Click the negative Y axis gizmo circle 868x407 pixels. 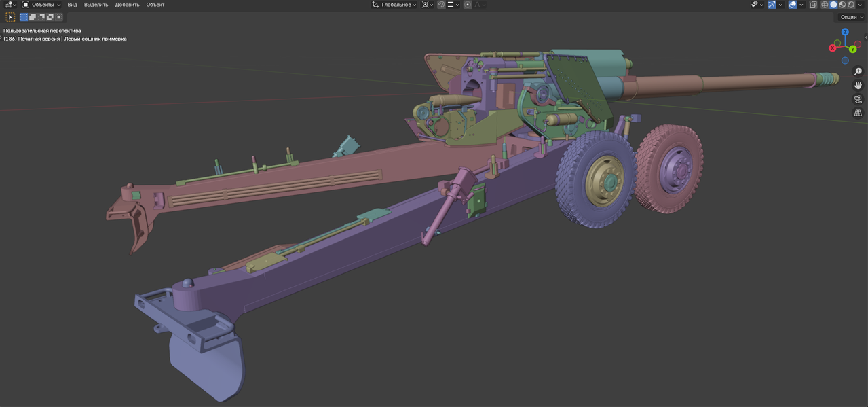pyautogui.click(x=838, y=43)
